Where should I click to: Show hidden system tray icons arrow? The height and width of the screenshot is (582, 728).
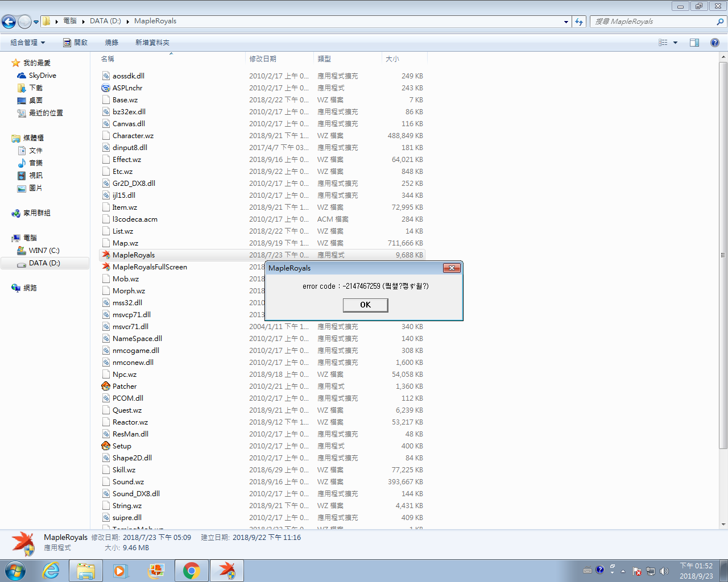[623, 571]
